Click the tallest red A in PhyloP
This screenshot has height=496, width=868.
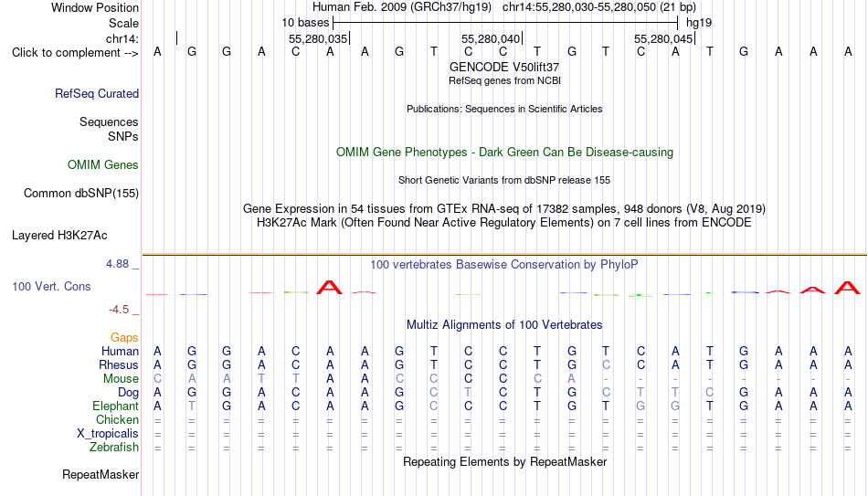329,288
